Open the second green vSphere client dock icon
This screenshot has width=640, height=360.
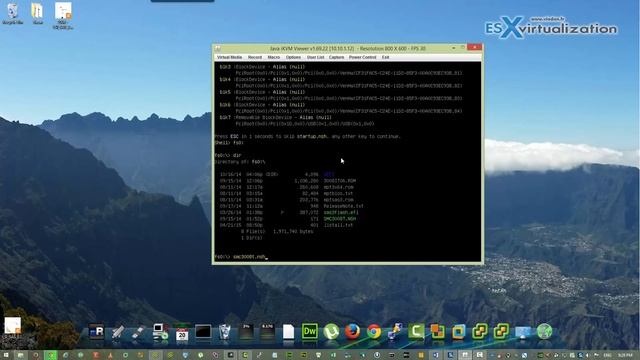pyautogui.click(x=501, y=331)
